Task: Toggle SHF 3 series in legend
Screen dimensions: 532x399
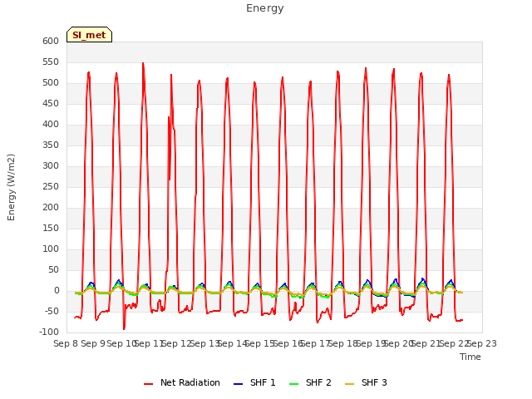Action: pos(366,382)
